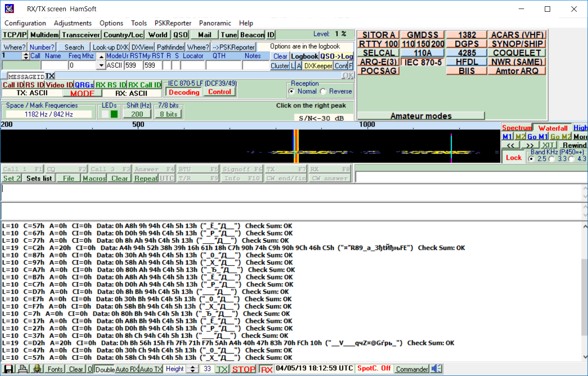
Task: Open the Freq Mhz dropdown arrow
Action: [x=101, y=65]
